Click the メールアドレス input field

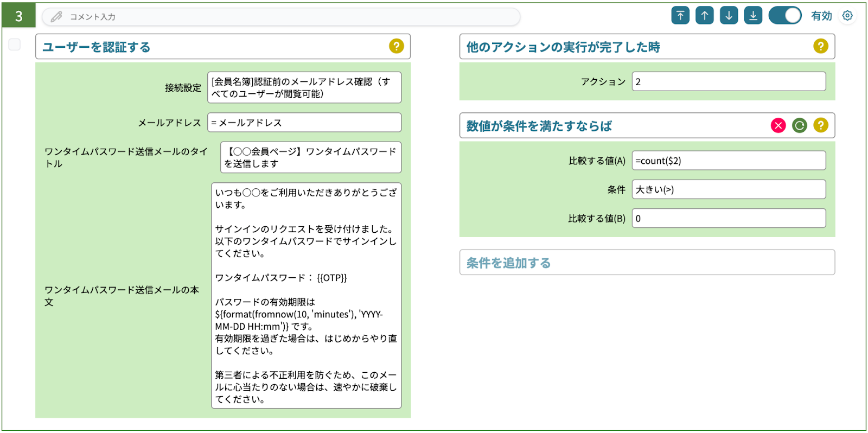point(304,123)
